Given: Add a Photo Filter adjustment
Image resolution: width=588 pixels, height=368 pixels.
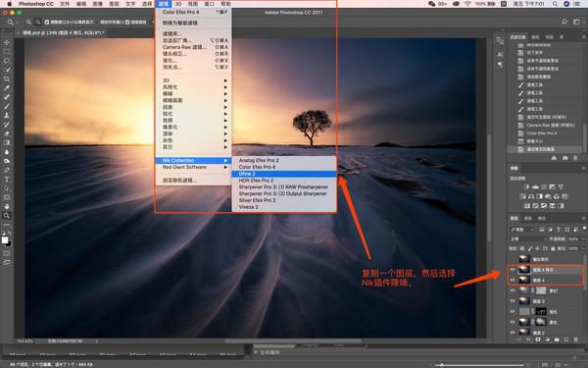Looking at the screenshot, I should point(548,196).
